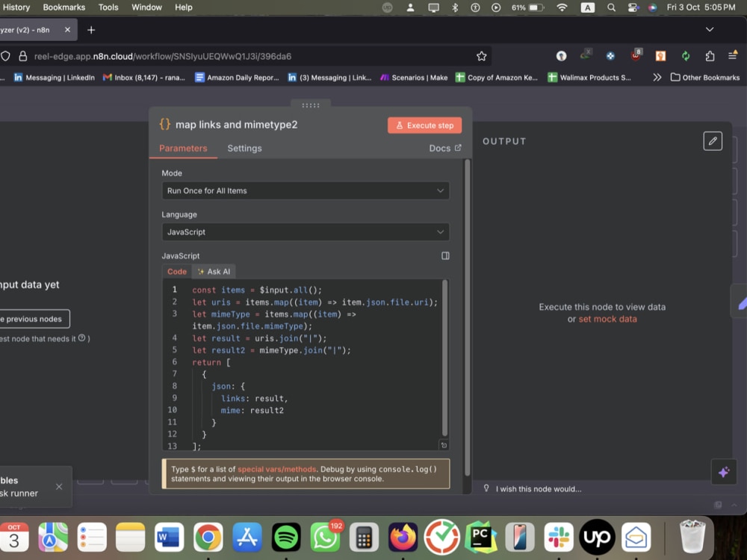The image size is (747, 560).
Task: Click the Execute step button
Action: coord(424,125)
